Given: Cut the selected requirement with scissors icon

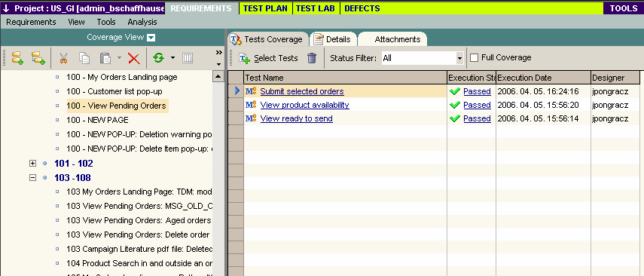Looking at the screenshot, I should point(63,58).
